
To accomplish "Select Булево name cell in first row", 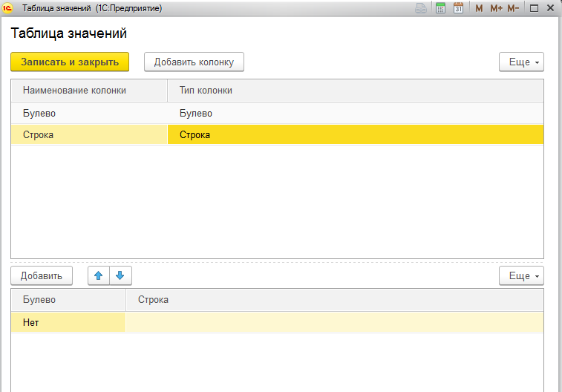I will [x=89, y=114].
